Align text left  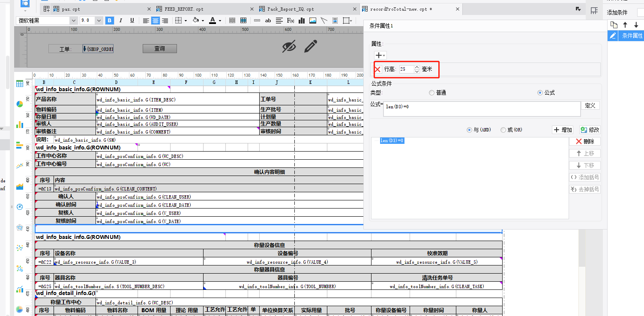pos(146,21)
